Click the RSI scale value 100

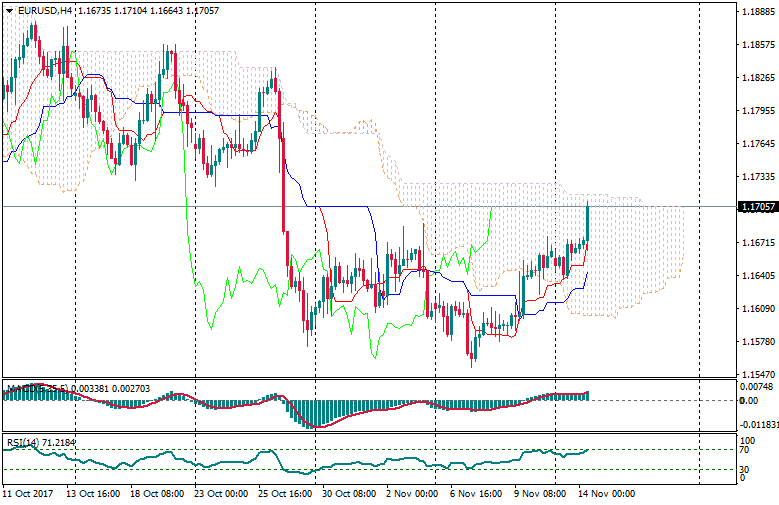coord(748,439)
